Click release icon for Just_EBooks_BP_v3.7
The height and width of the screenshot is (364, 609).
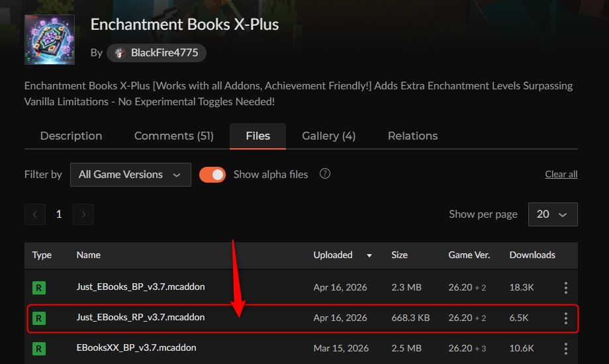point(39,288)
